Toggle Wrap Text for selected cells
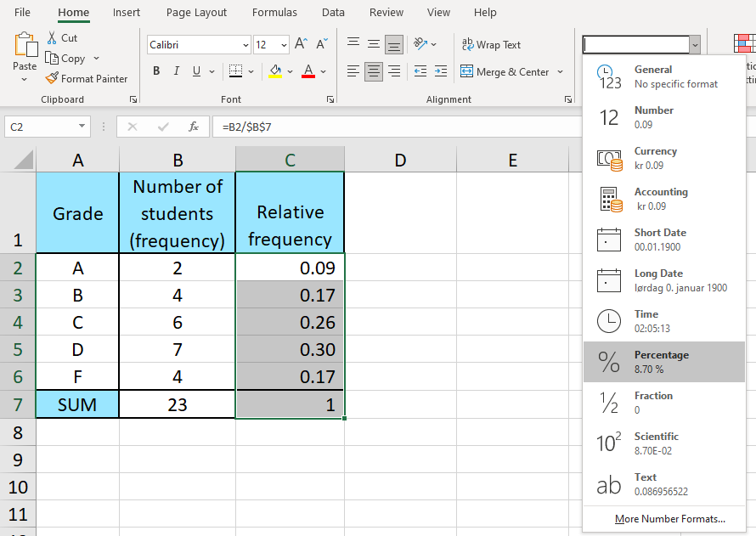The width and height of the screenshot is (756, 536). click(x=491, y=45)
